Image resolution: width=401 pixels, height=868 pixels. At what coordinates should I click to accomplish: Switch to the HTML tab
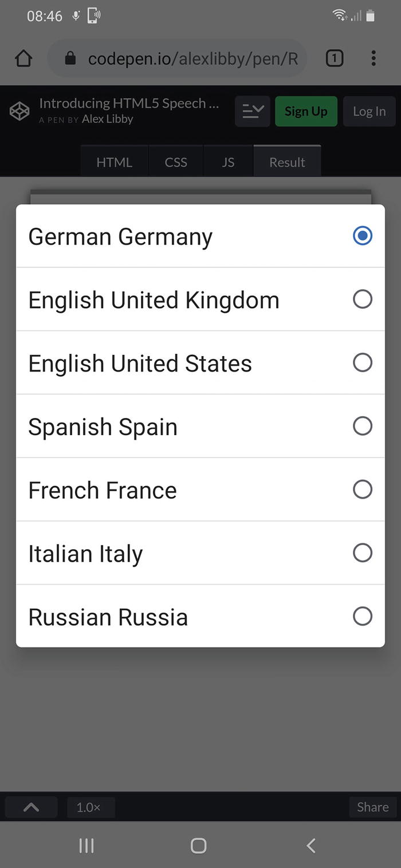pos(114,163)
